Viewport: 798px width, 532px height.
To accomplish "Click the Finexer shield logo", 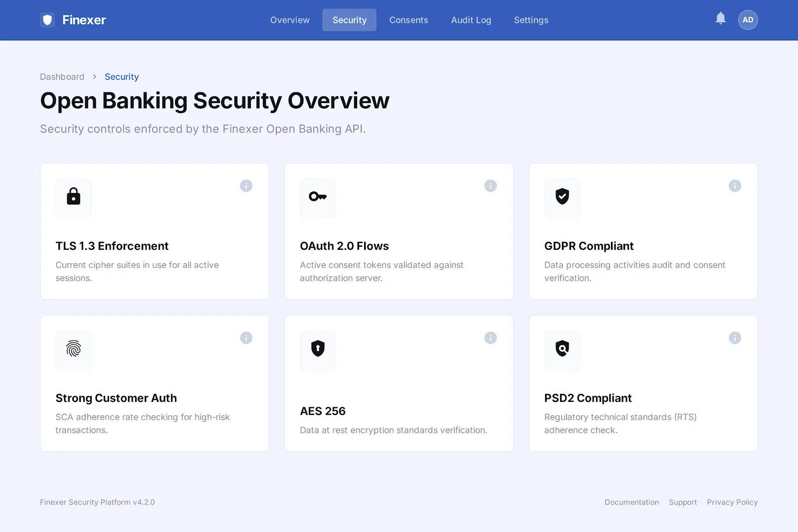I will pos(47,19).
